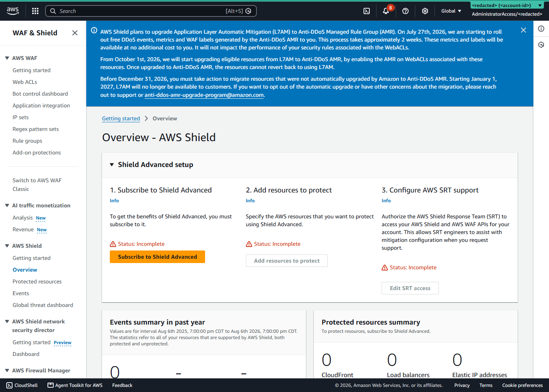
Task: Open Revenue under AI traffic monetization
Action: click(23, 229)
